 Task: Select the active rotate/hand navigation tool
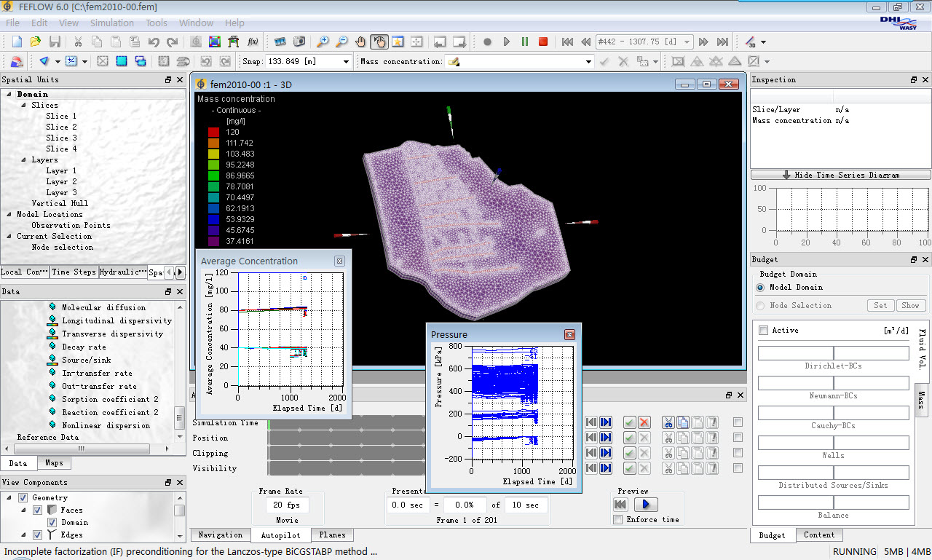(379, 42)
